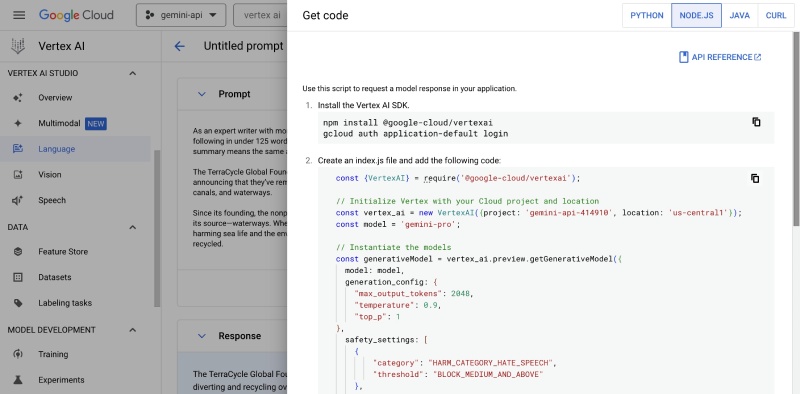Collapse the Prompt panel

(x=202, y=94)
